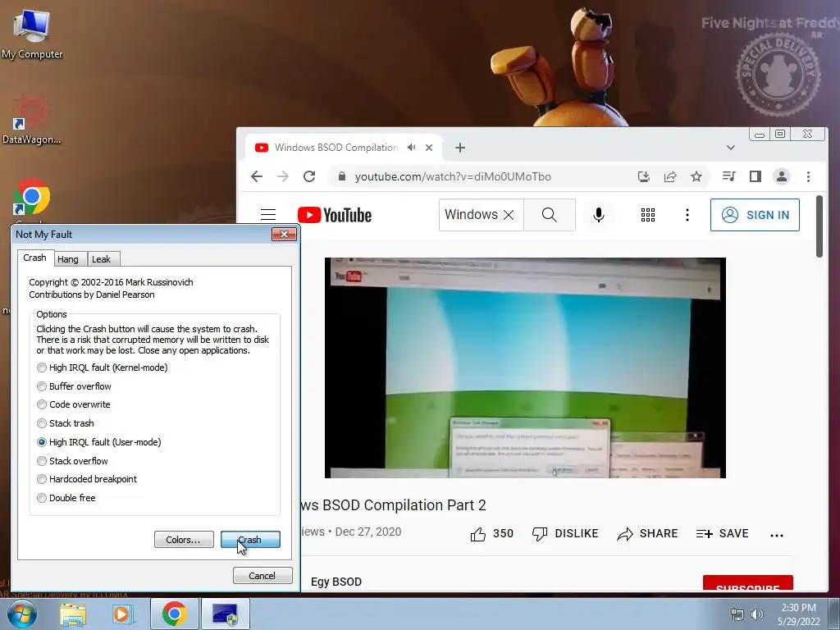Screen dimensions: 840x630
Task: Open a new Chrome tab
Action: tap(460, 148)
